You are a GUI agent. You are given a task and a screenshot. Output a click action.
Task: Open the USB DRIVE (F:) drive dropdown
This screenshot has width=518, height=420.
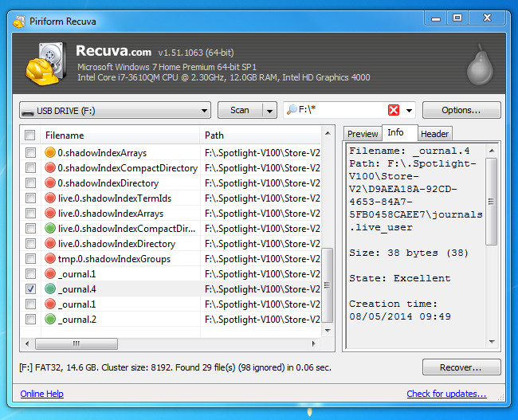coord(115,111)
